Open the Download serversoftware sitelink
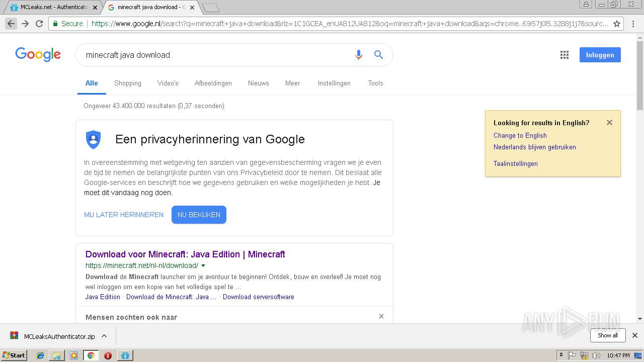 (259, 297)
